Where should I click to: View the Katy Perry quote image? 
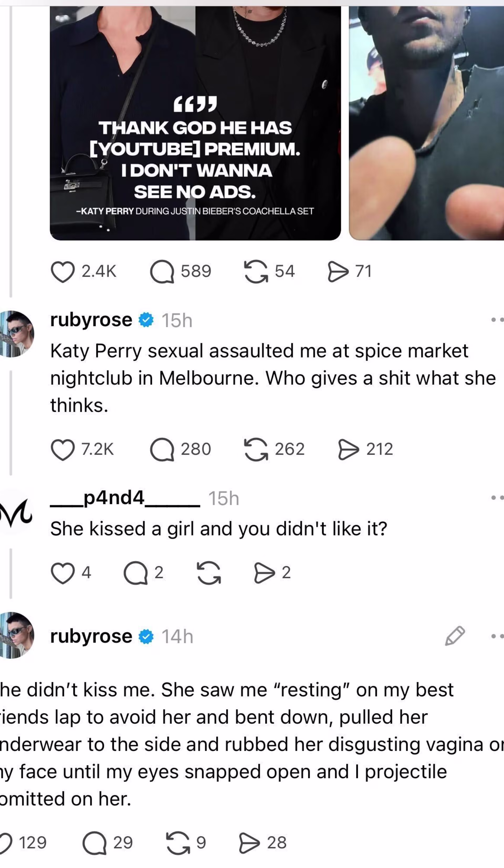point(196,123)
